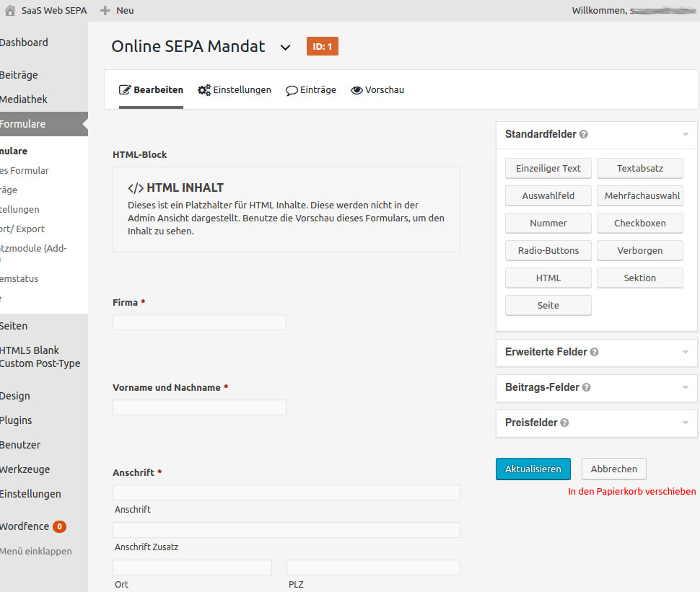Add an HTML field
The image size is (700, 592).
click(x=548, y=278)
